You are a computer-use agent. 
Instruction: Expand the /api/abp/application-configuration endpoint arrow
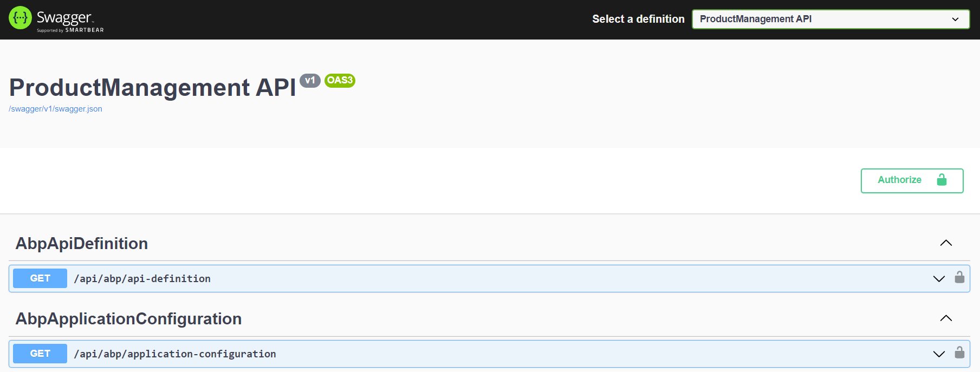coord(939,354)
